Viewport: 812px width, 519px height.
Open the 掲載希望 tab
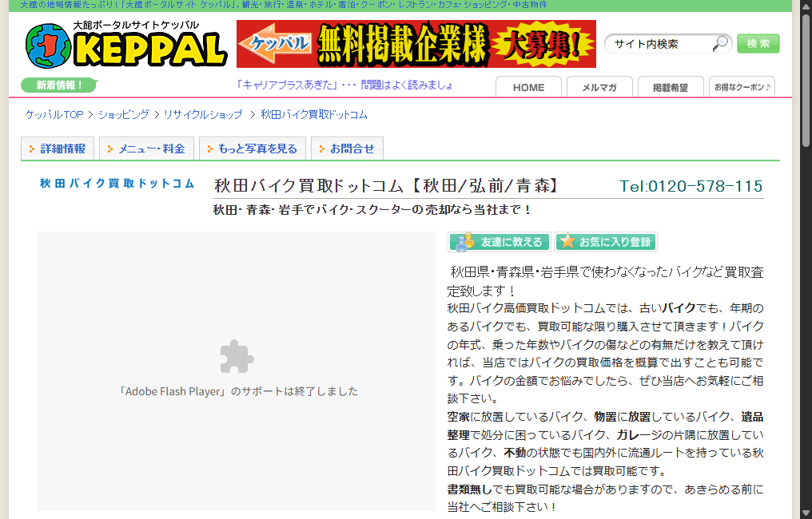pyautogui.click(x=670, y=87)
